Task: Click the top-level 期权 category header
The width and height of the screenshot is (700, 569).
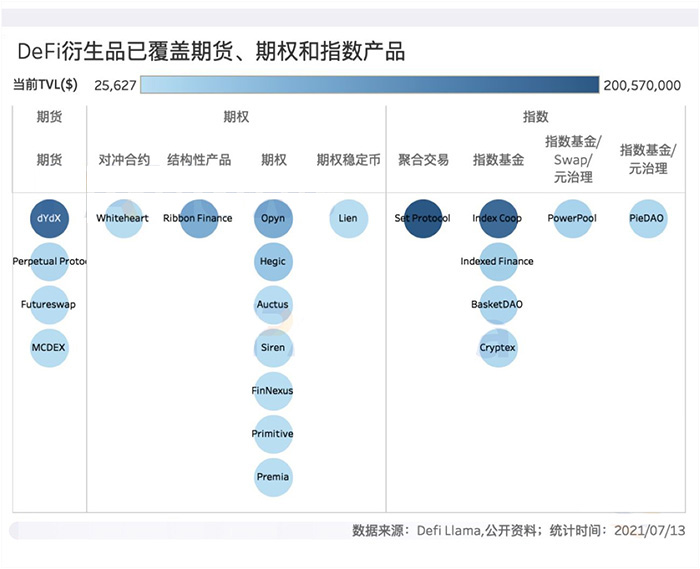Action: 236,117
